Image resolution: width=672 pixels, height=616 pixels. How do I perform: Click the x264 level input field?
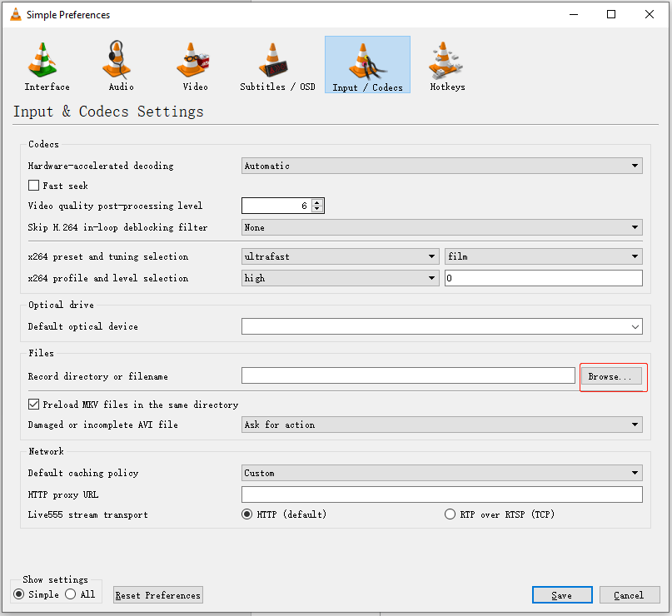coord(544,278)
